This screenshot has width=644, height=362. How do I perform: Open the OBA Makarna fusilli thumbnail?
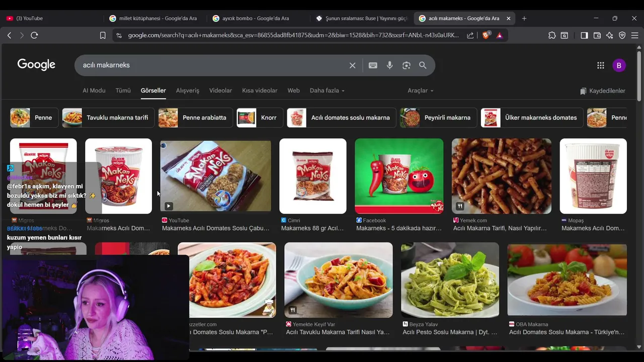click(x=567, y=280)
